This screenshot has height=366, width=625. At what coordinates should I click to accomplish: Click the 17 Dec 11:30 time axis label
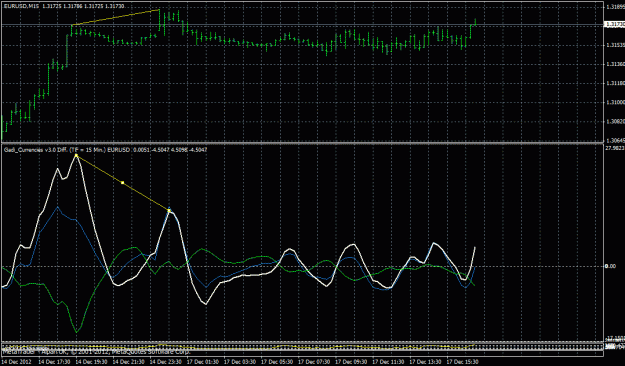pyautogui.click(x=387, y=362)
